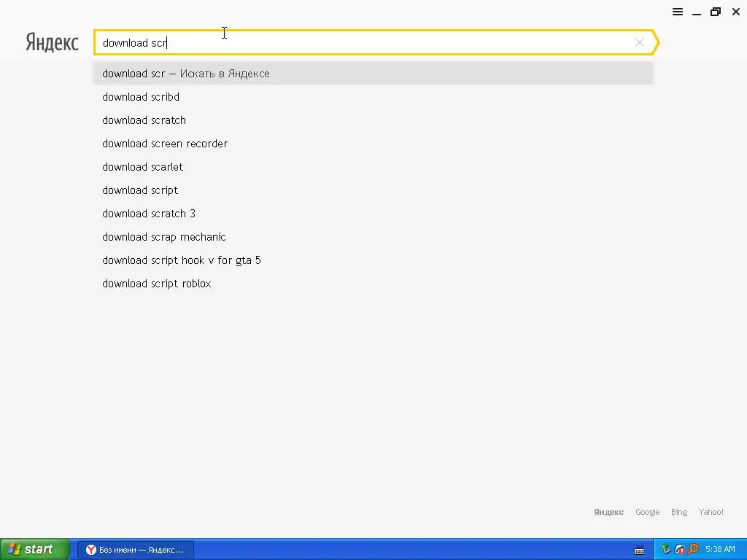Viewport: 747px width, 560px height.
Task: Click the magnifier tray icon
Action: 693,549
